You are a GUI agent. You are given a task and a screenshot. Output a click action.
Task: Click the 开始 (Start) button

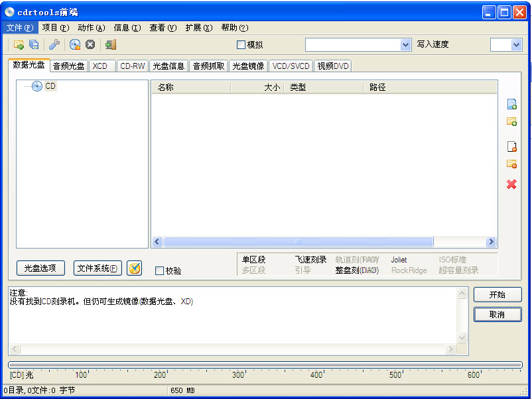coord(498,295)
